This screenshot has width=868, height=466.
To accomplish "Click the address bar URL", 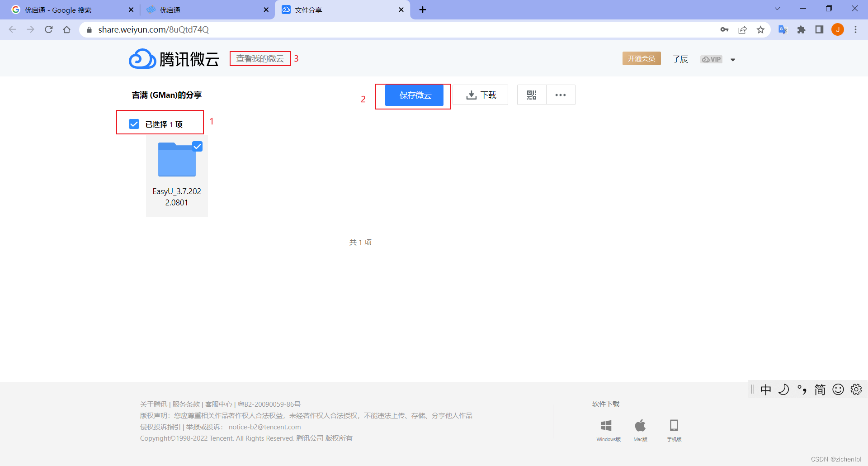I will click(153, 29).
